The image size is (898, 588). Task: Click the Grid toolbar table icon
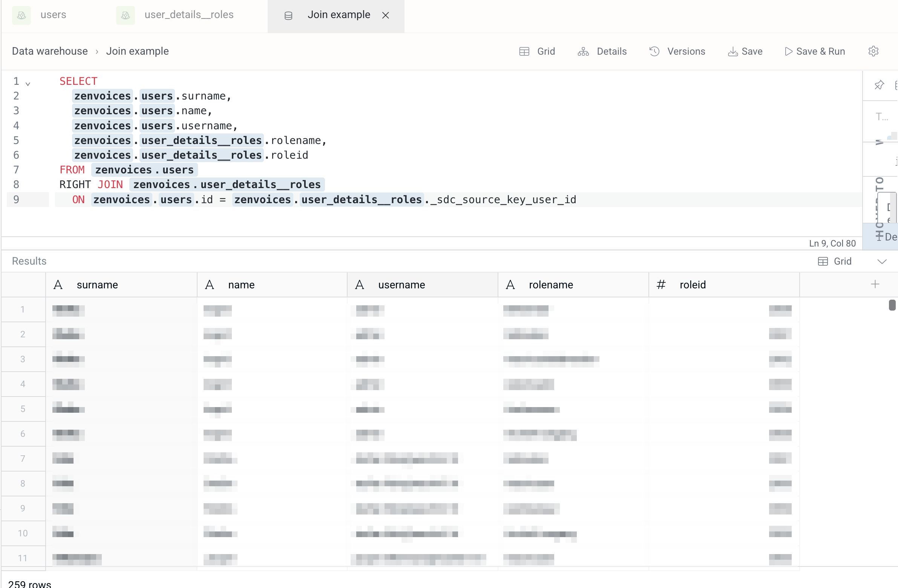[x=524, y=52]
